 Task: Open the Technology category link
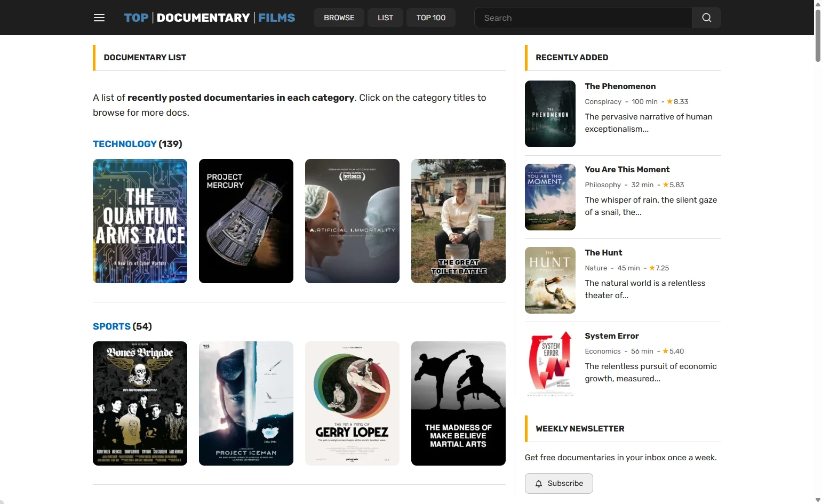point(125,144)
